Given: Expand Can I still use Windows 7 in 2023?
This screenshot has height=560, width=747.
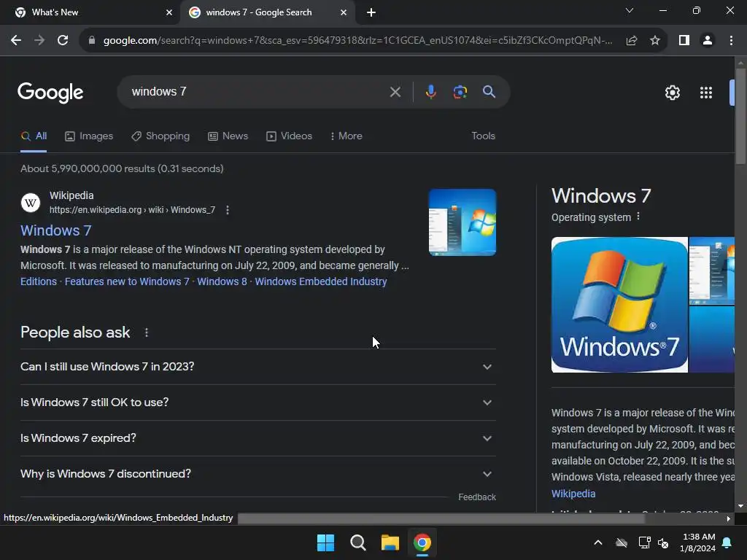Looking at the screenshot, I should click(x=258, y=367).
